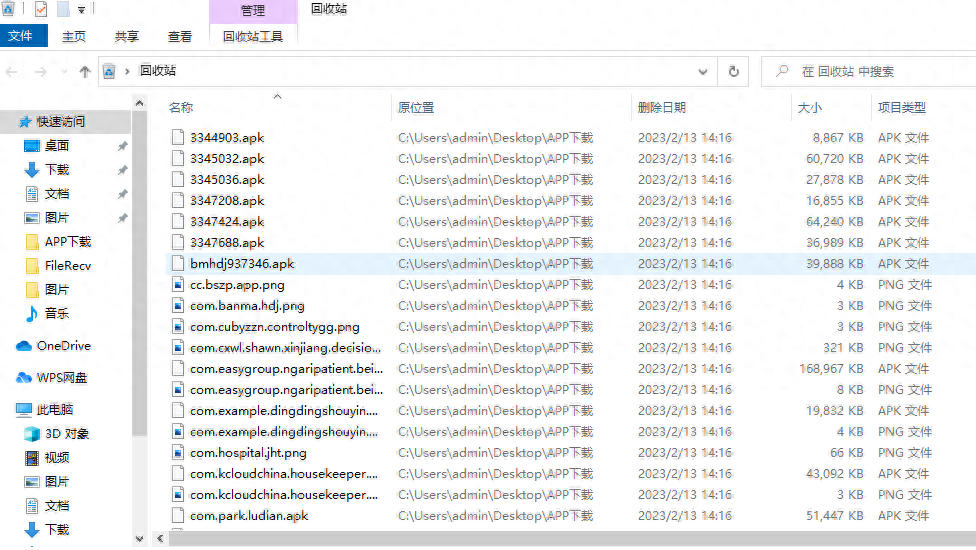Image resolution: width=976 pixels, height=550 pixels.
Task: Select the 168,967 KB size cell
Action: click(831, 369)
